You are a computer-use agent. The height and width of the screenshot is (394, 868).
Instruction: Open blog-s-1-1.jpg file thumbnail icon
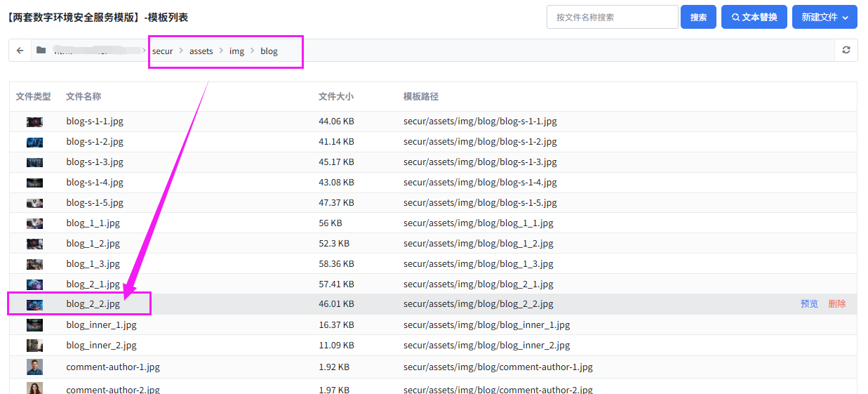point(34,122)
